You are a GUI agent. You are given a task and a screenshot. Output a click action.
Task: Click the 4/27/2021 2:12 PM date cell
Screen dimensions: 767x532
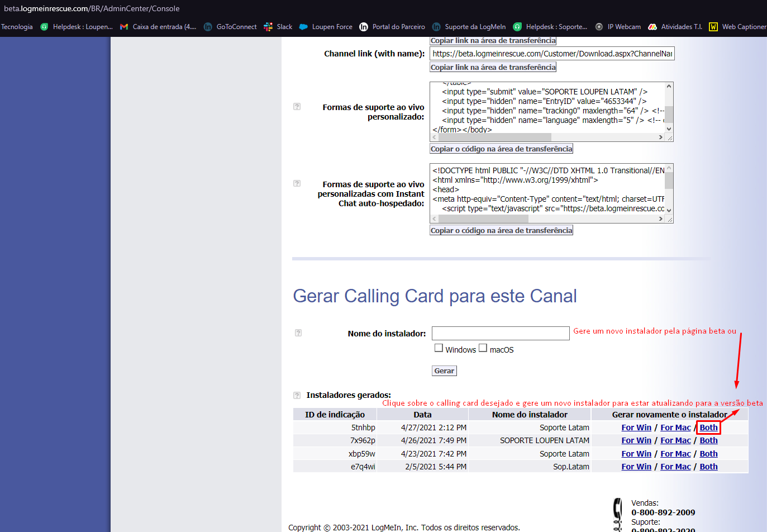coord(422,428)
